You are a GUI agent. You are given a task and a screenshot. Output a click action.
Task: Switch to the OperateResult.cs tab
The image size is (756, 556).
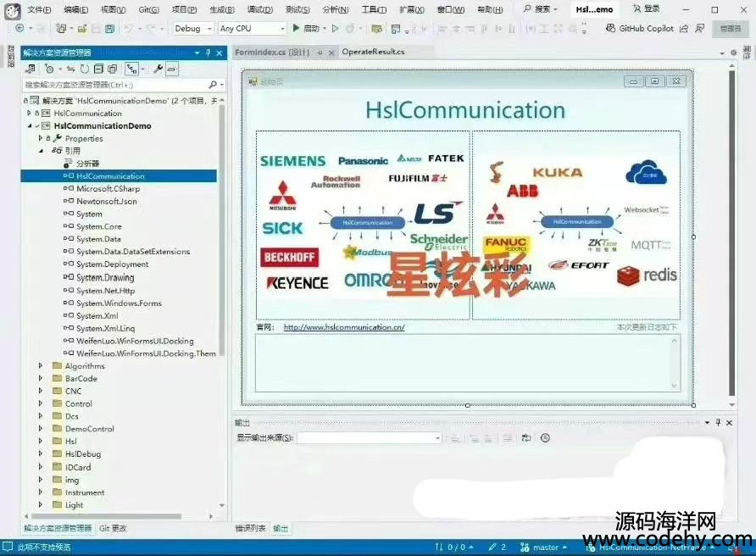coord(373,52)
